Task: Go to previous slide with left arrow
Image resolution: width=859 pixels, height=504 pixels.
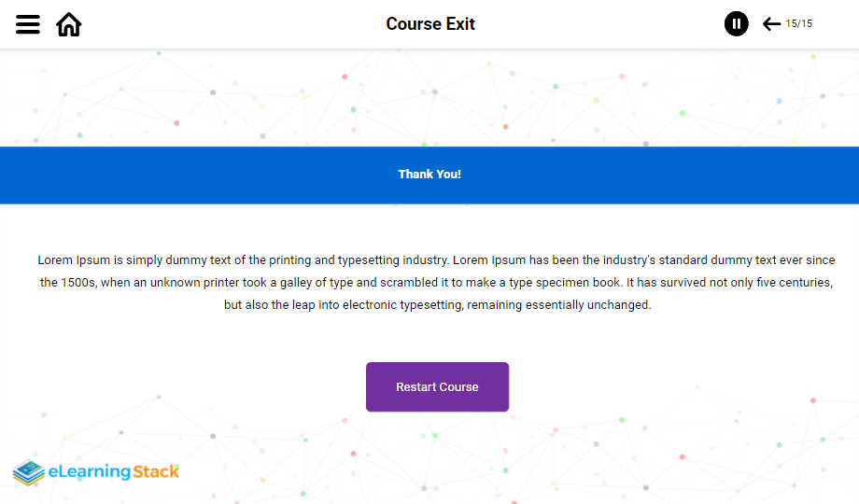Action: point(771,24)
